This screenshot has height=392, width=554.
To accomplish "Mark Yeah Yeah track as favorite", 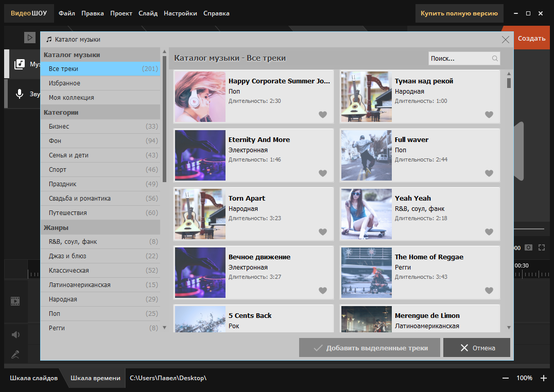I will [489, 231].
